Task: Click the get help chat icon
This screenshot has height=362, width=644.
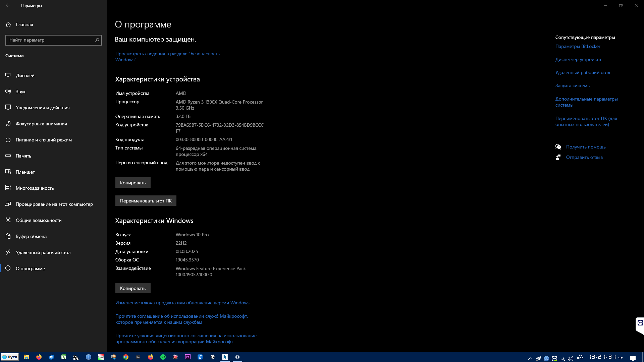Action: (558, 147)
